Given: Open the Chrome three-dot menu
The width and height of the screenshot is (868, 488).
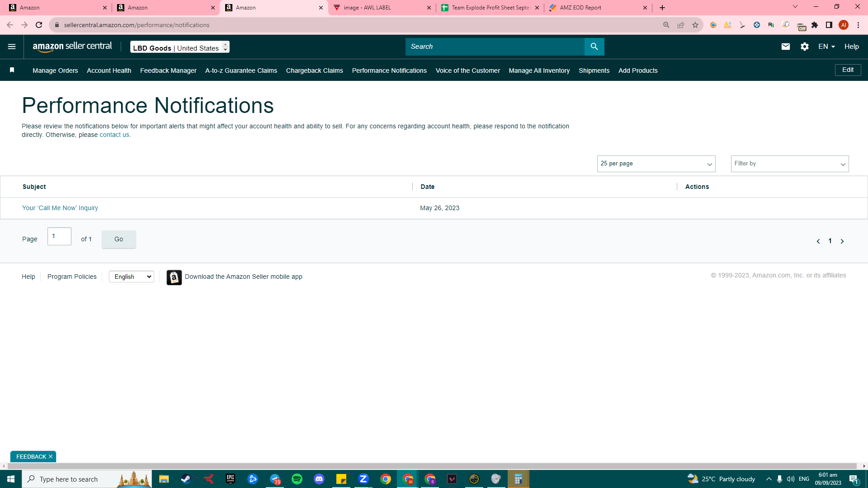Looking at the screenshot, I should (x=858, y=25).
